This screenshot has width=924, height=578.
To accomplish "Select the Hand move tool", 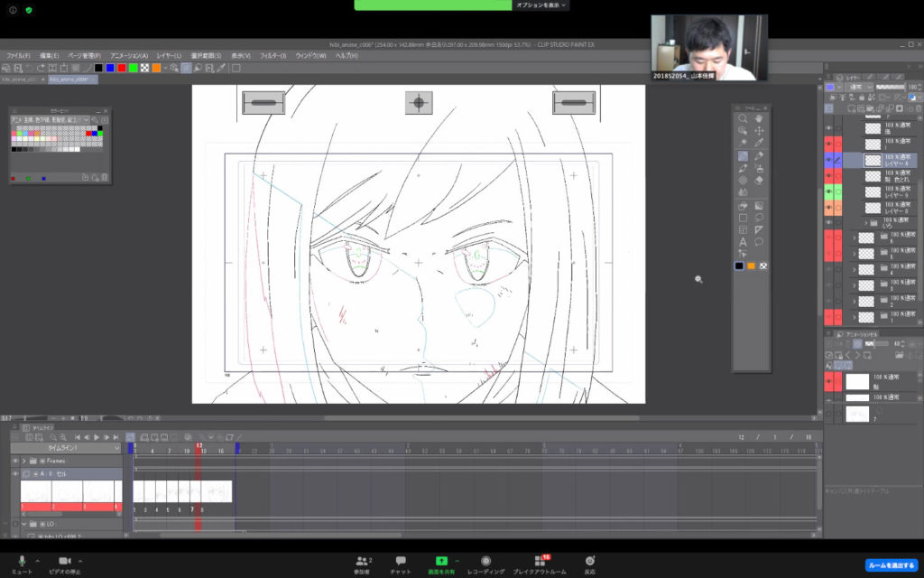I will click(x=758, y=119).
